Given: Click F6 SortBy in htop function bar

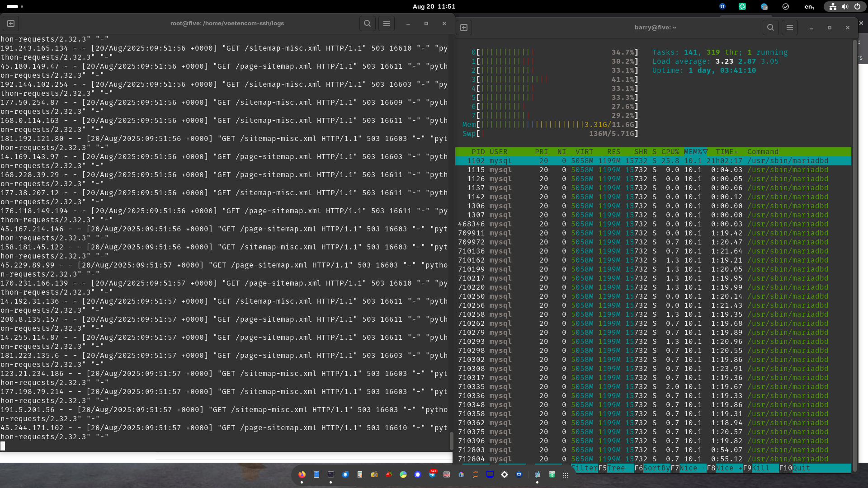Looking at the screenshot, I should point(652,468).
